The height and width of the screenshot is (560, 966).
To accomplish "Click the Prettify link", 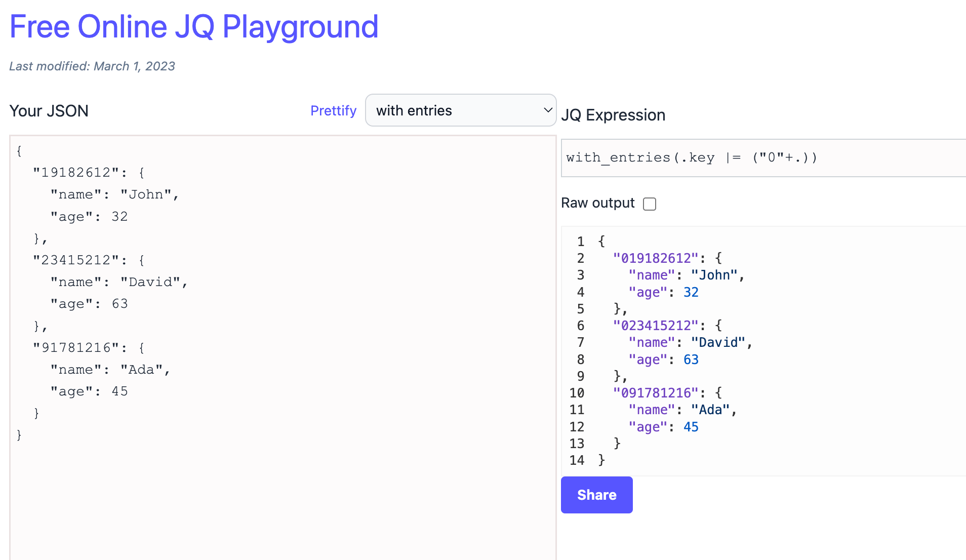I will pyautogui.click(x=333, y=110).
